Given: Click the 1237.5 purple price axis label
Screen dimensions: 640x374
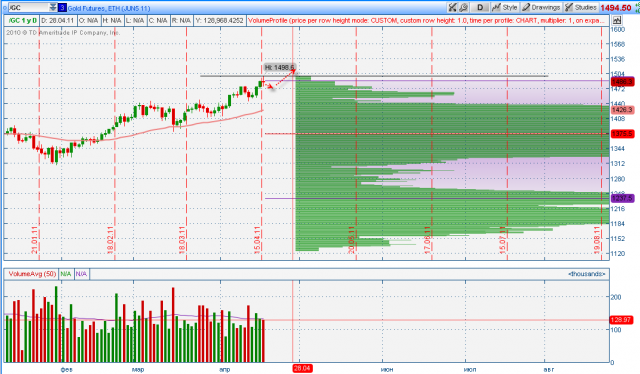Looking at the screenshot, I should 622,198.
